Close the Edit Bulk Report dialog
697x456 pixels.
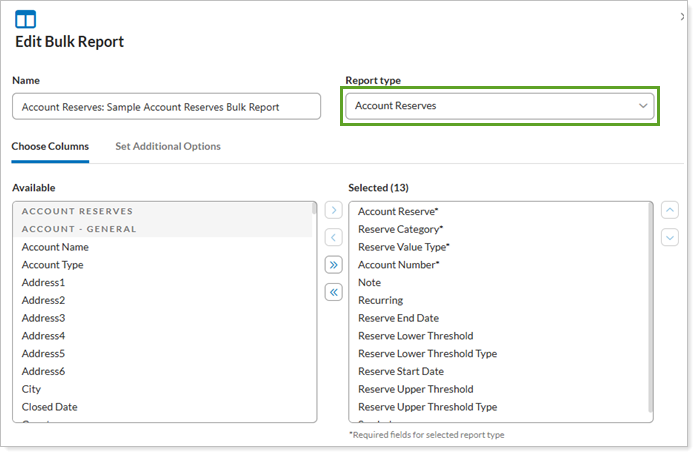pyautogui.click(x=682, y=17)
